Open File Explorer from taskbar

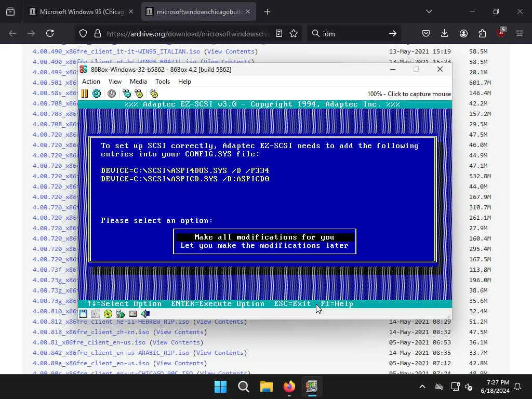click(x=267, y=387)
